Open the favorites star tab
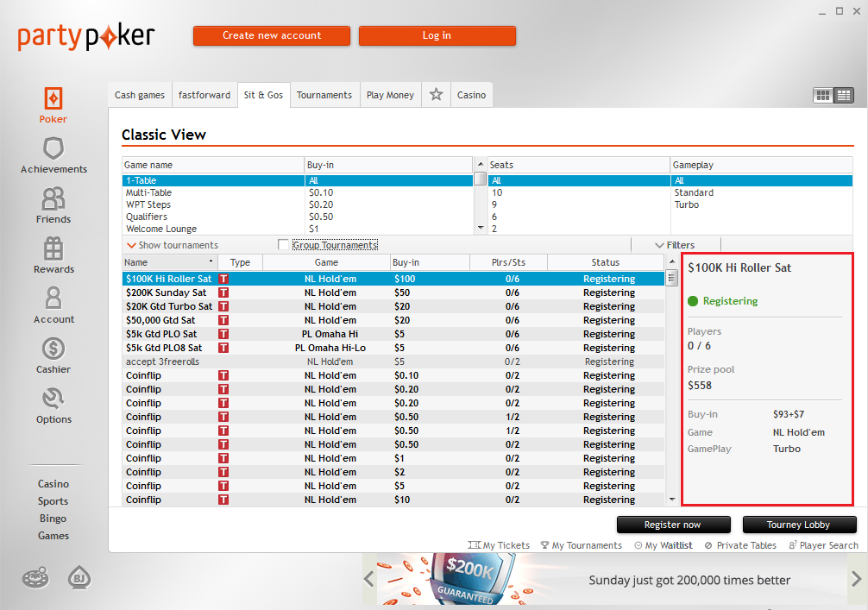The image size is (868, 610). coord(437,95)
